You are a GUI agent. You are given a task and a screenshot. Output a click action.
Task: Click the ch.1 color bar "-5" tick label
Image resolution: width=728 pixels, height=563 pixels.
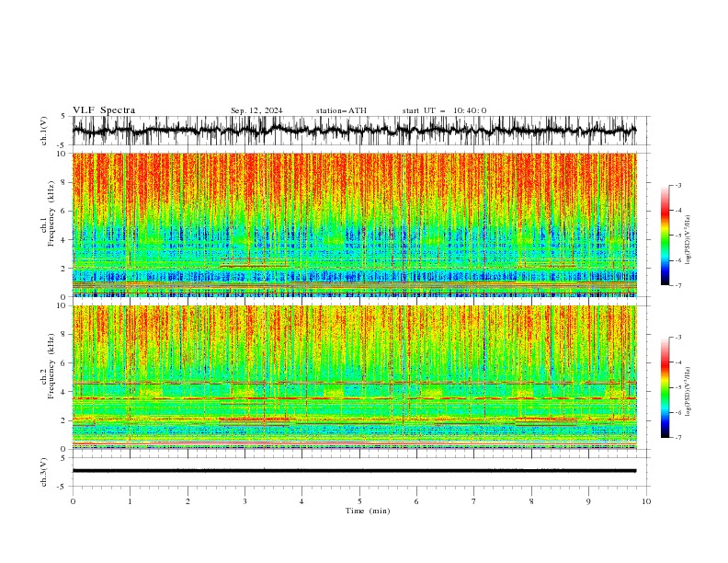(678, 236)
